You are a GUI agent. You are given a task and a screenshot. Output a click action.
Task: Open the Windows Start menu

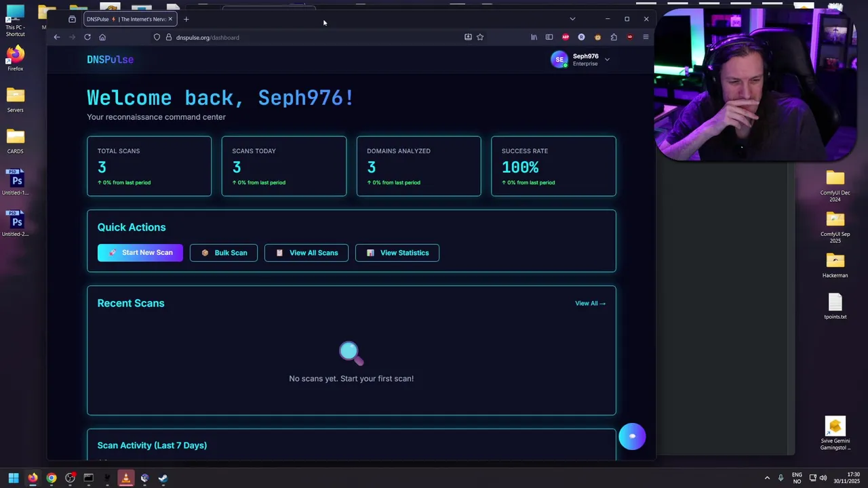(14, 479)
